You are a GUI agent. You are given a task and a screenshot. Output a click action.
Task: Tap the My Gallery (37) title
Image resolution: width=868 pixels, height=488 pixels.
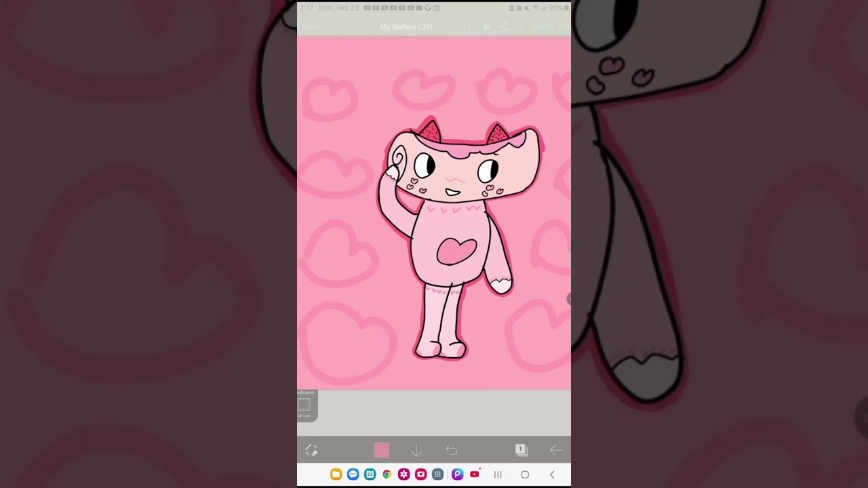406,27
